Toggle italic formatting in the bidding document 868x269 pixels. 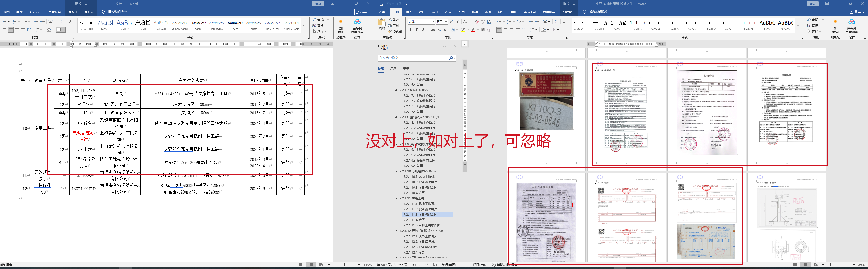(416, 30)
